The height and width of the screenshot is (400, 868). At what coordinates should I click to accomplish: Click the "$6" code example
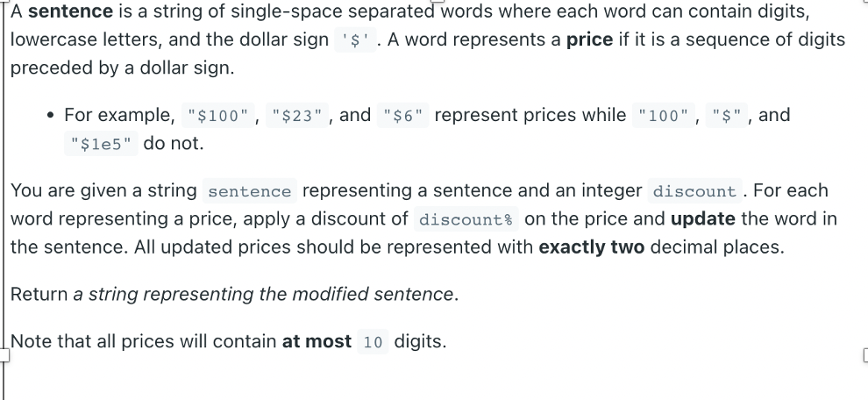pyautogui.click(x=403, y=115)
